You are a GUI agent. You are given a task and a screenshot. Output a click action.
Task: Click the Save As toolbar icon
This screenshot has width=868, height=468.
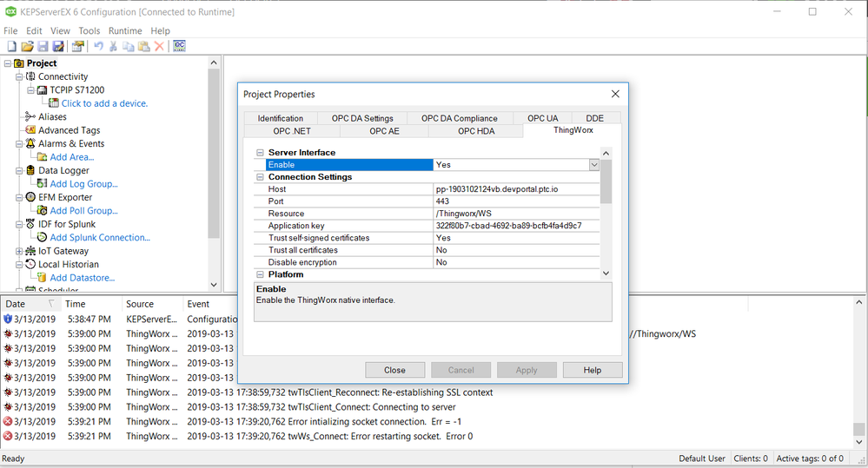(x=58, y=46)
